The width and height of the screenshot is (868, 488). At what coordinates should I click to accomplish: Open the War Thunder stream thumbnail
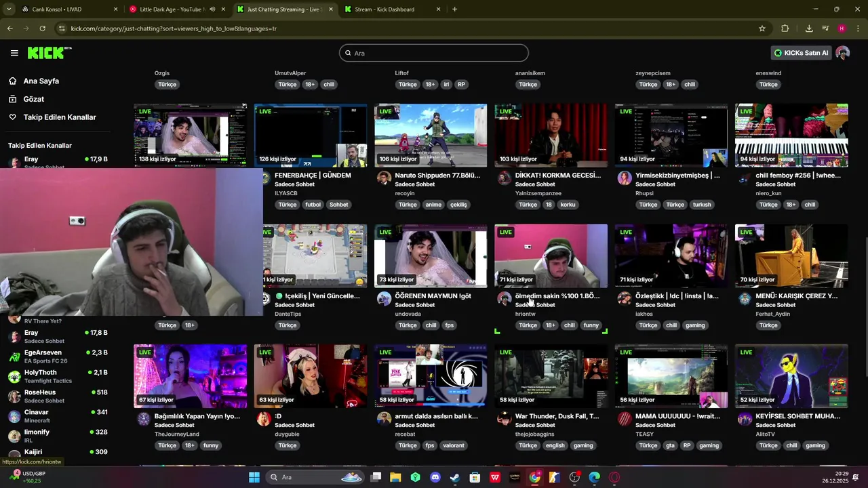(x=551, y=376)
